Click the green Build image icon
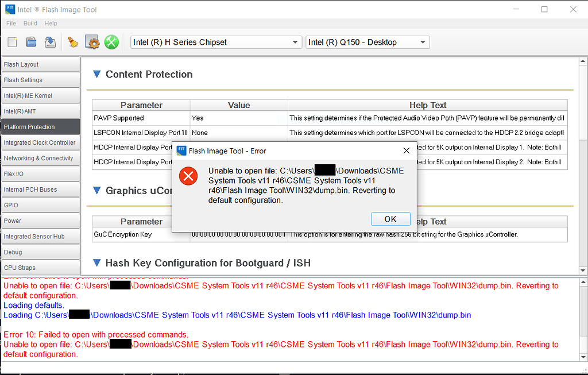This screenshot has height=375, width=588. (x=111, y=42)
